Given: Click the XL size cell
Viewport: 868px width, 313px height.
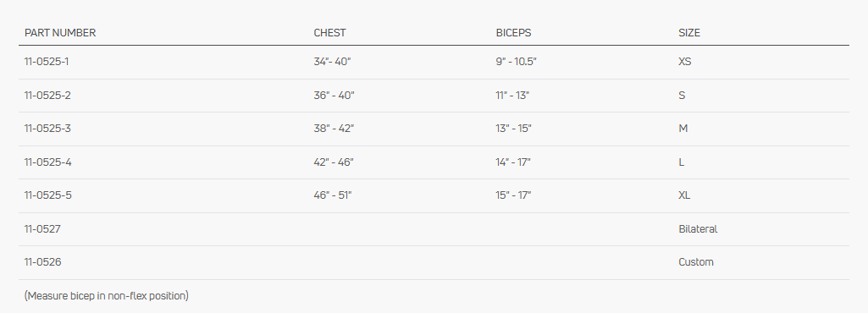Looking at the screenshot, I should 684,195.
